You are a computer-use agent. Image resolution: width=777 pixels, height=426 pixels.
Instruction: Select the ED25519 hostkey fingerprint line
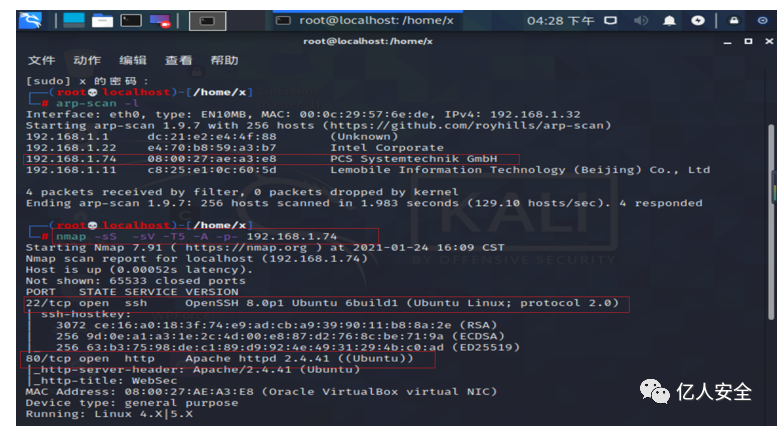(x=287, y=347)
